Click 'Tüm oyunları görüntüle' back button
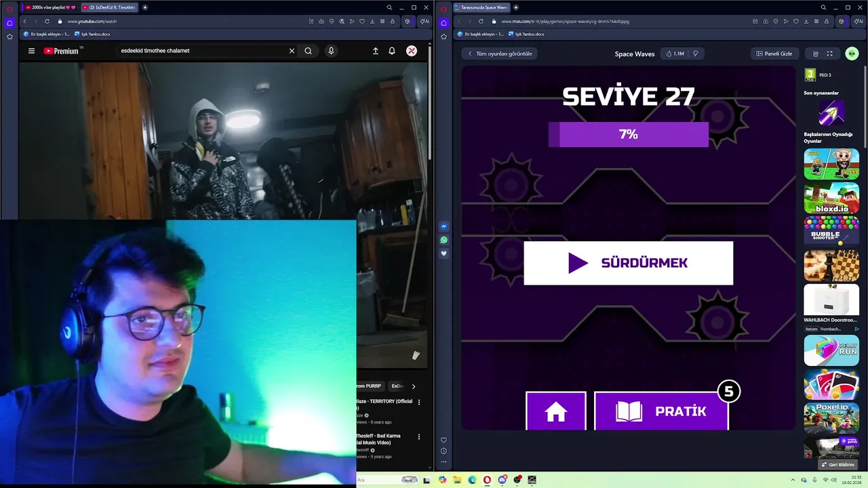 coord(500,54)
